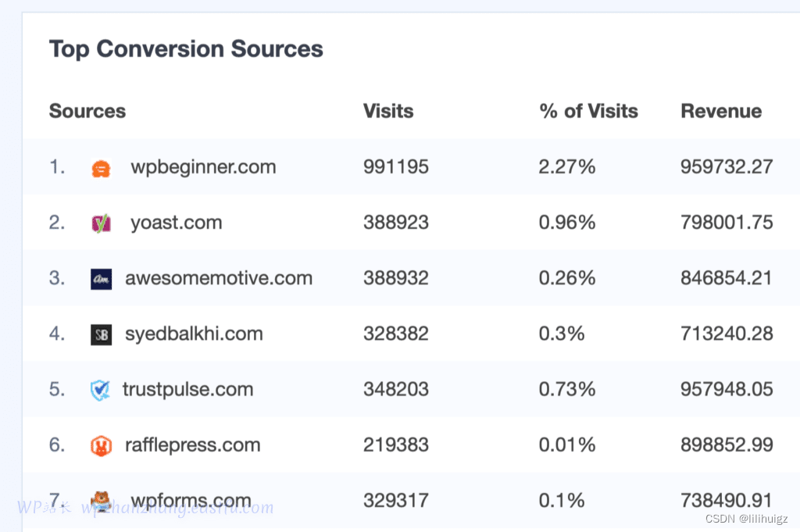
Task: Open the awesomemotive.com source link
Action: pos(219,278)
